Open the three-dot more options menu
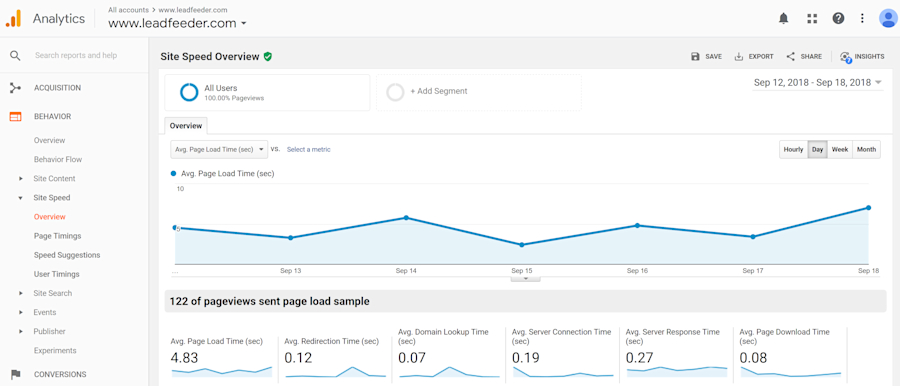Screen dimensions: 900x386 coord(862,18)
